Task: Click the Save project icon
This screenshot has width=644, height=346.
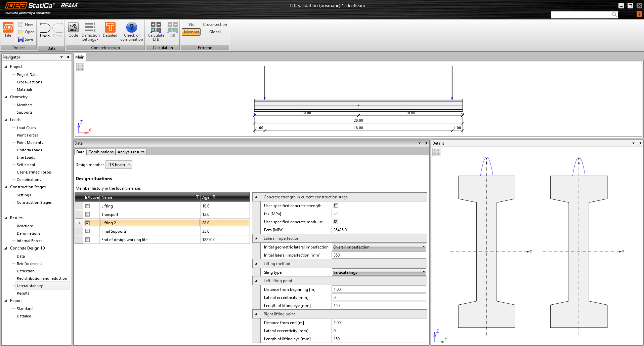Action: pyautogui.click(x=21, y=39)
